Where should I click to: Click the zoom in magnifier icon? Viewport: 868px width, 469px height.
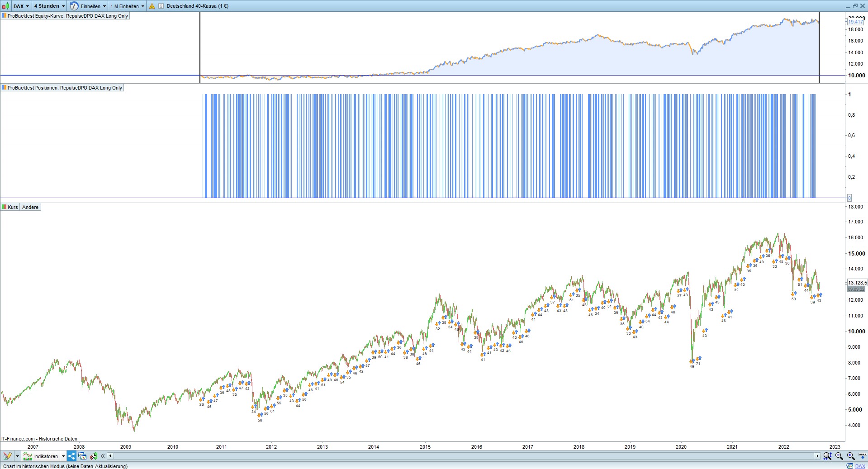pyautogui.click(x=851, y=456)
